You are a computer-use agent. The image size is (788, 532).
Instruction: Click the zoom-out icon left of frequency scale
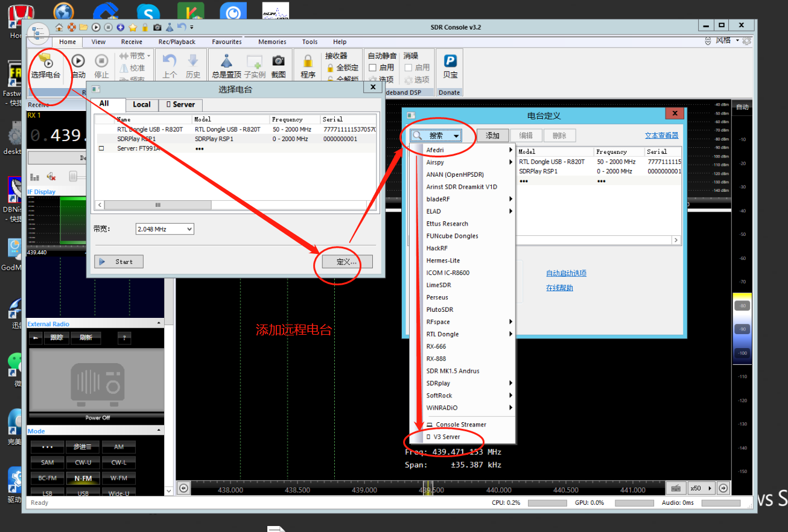(x=183, y=489)
